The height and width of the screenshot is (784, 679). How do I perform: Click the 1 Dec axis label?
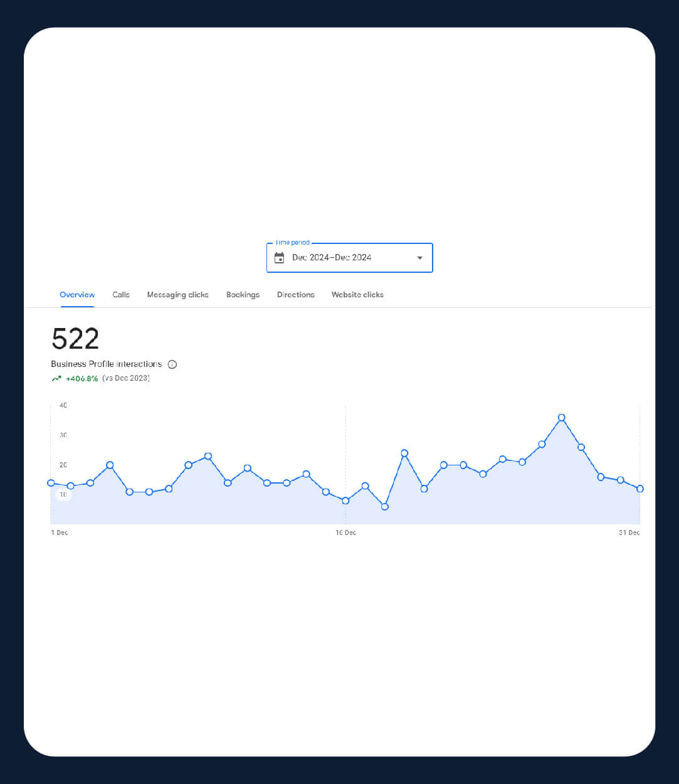[60, 532]
